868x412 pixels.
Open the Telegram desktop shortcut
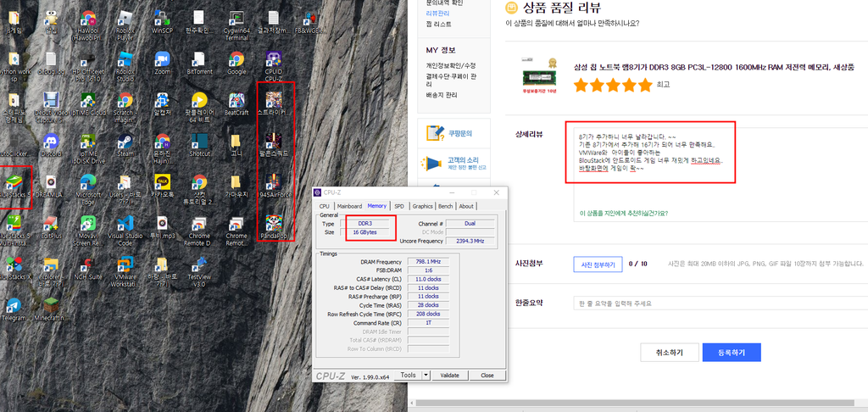pyautogui.click(x=14, y=309)
